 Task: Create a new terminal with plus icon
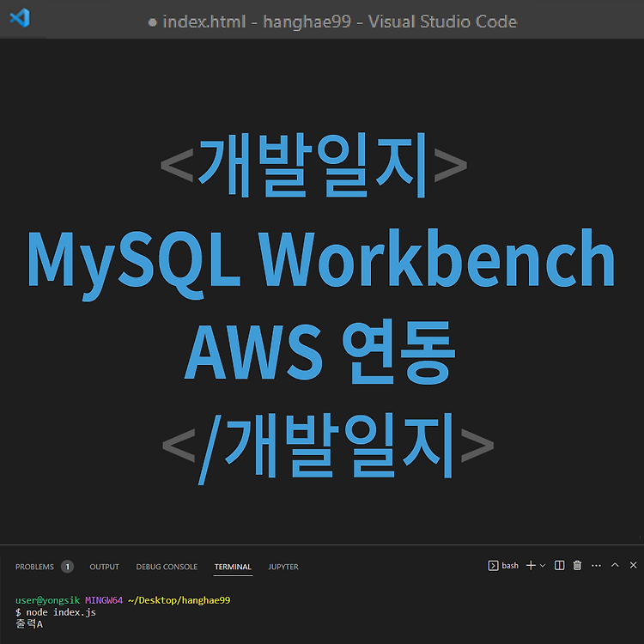tap(531, 566)
